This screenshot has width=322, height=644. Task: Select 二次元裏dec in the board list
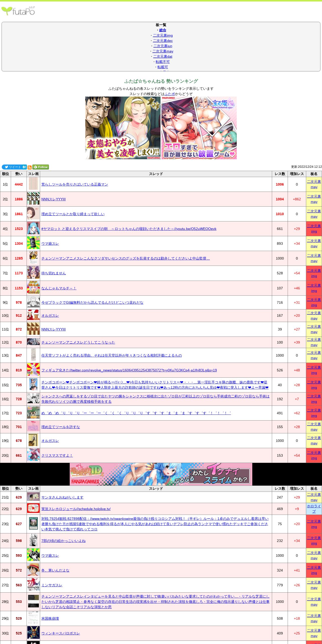pos(163,41)
